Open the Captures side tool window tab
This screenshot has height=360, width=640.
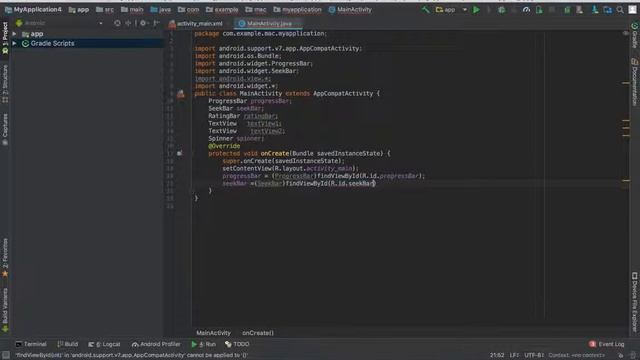point(5,130)
